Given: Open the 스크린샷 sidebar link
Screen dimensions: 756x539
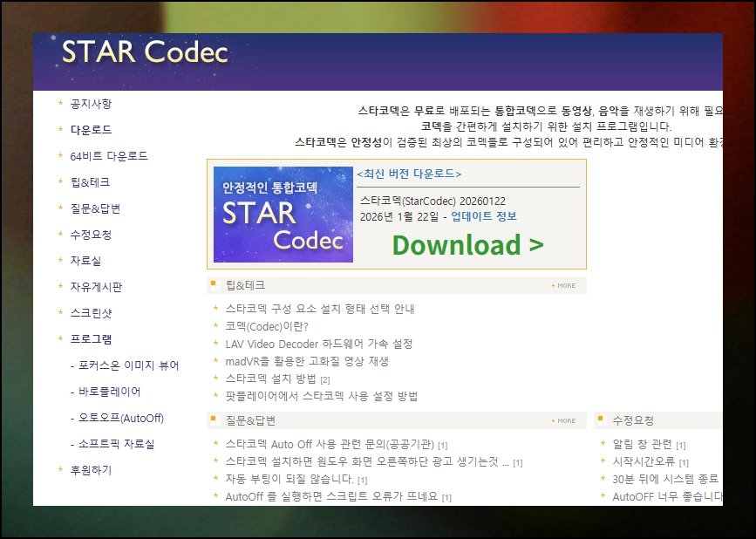Looking at the screenshot, I should [x=91, y=313].
